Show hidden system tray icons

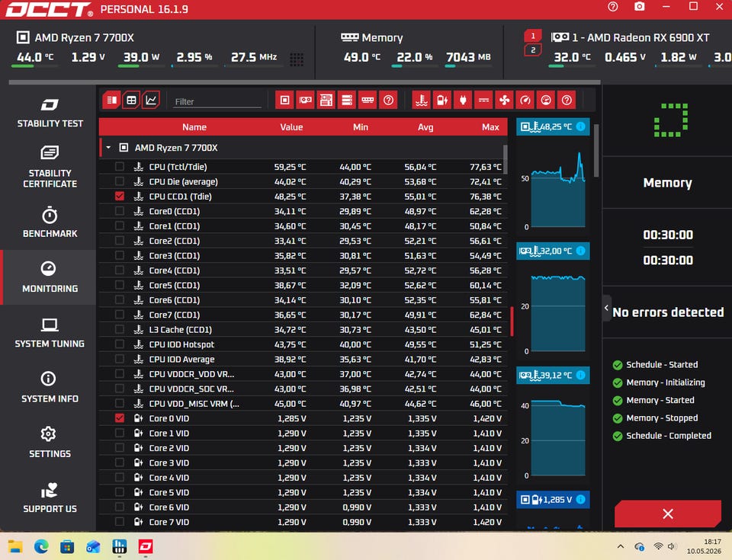[x=621, y=546]
